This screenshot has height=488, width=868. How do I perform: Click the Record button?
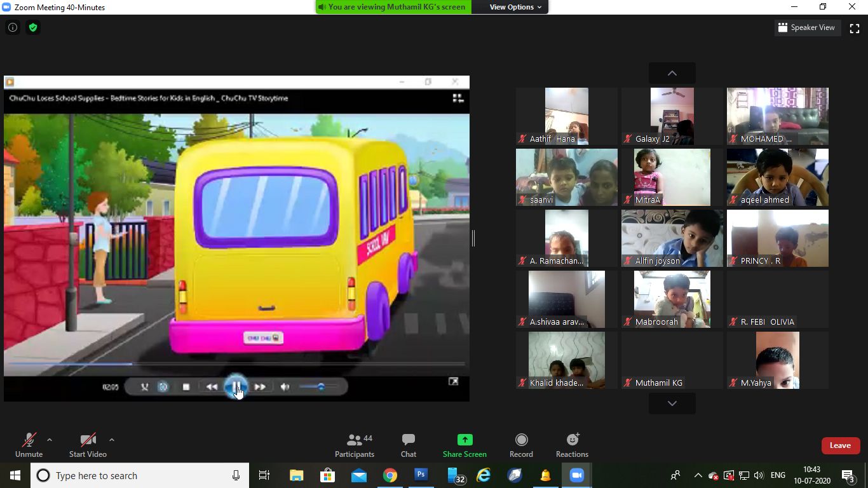point(521,445)
